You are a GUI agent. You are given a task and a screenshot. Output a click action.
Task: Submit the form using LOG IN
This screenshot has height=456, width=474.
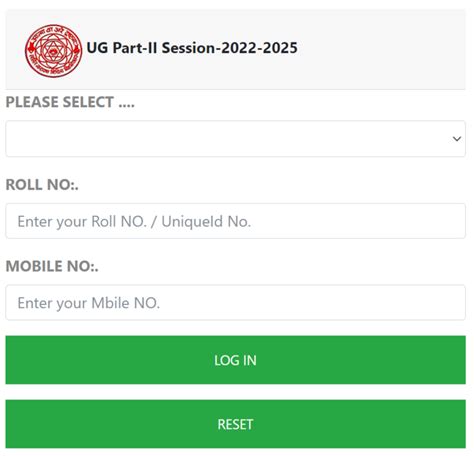pyautogui.click(x=236, y=360)
